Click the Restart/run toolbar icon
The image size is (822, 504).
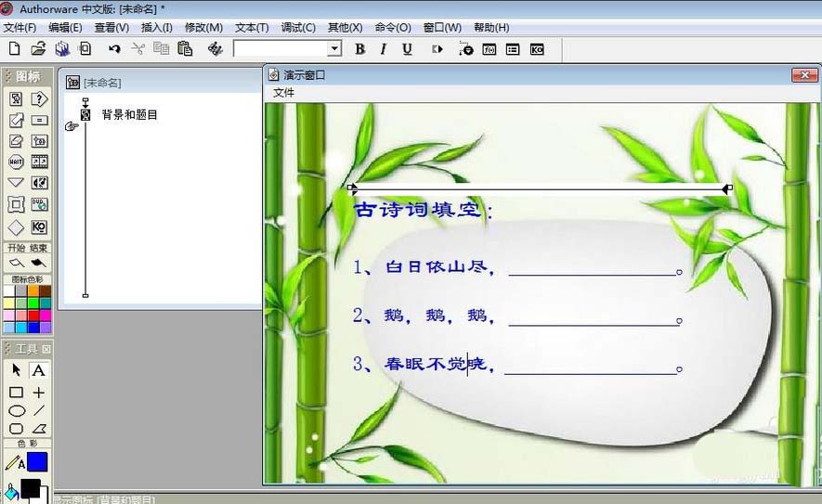pyautogui.click(x=437, y=48)
